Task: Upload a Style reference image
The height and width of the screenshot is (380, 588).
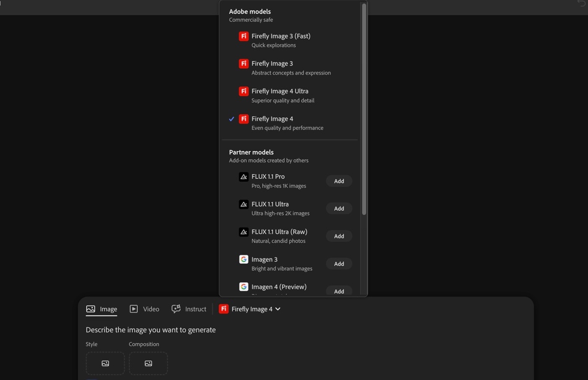Action: 105,363
